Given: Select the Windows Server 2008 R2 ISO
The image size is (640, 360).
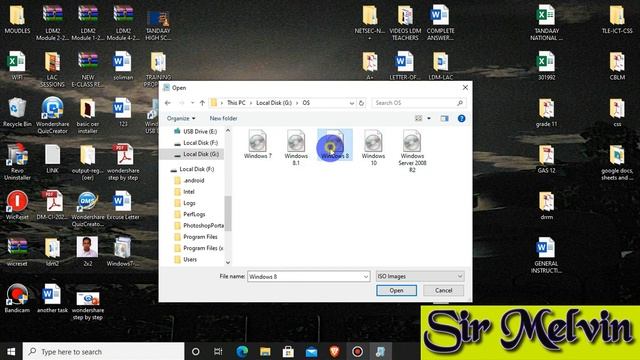Looking at the screenshot, I should pos(412,151).
